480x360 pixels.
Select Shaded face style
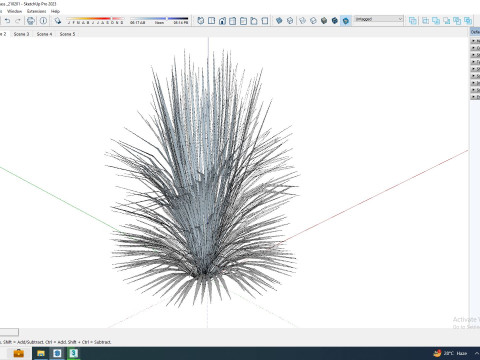click(x=324, y=21)
